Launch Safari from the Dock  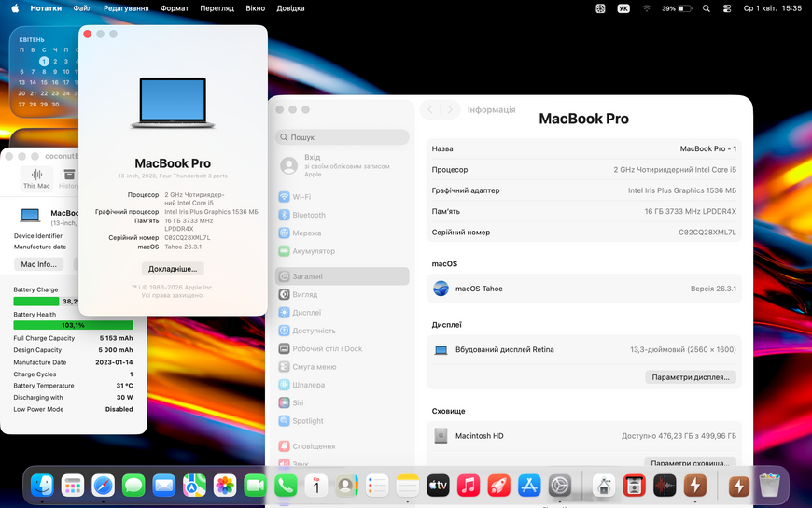tap(103, 486)
